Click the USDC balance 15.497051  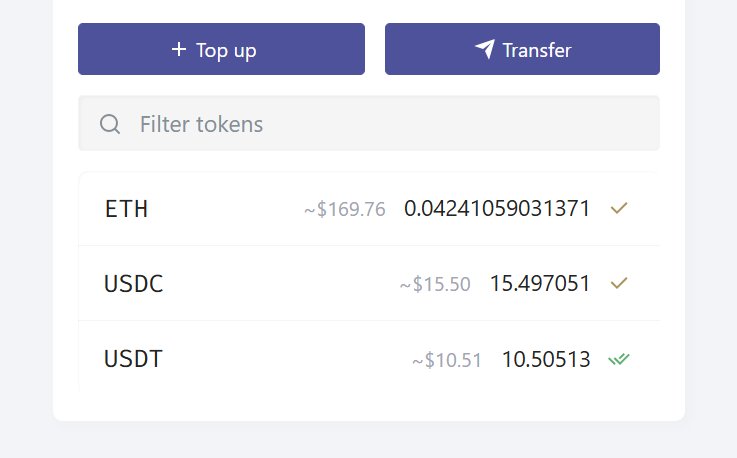[540, 284]
